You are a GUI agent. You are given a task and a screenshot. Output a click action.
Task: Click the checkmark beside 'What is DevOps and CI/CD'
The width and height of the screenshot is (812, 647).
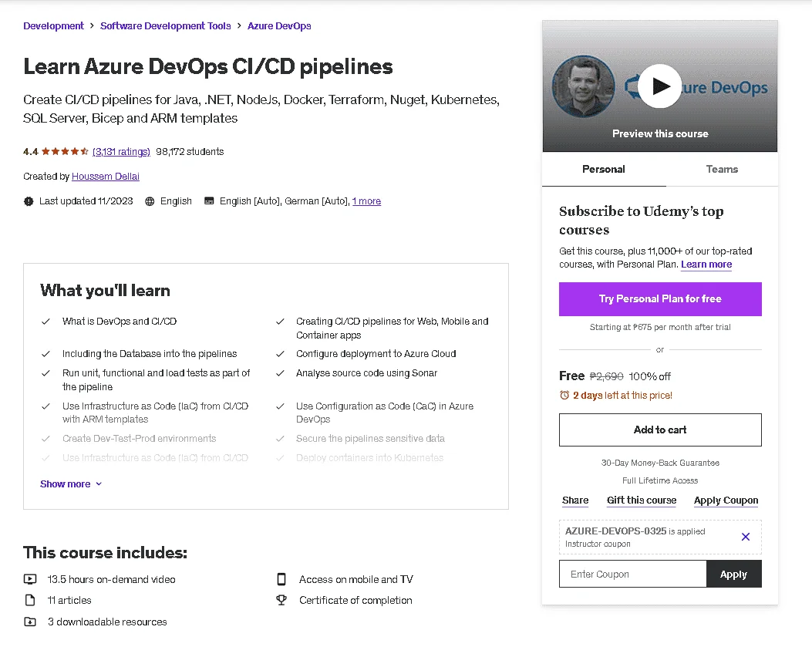45,321
